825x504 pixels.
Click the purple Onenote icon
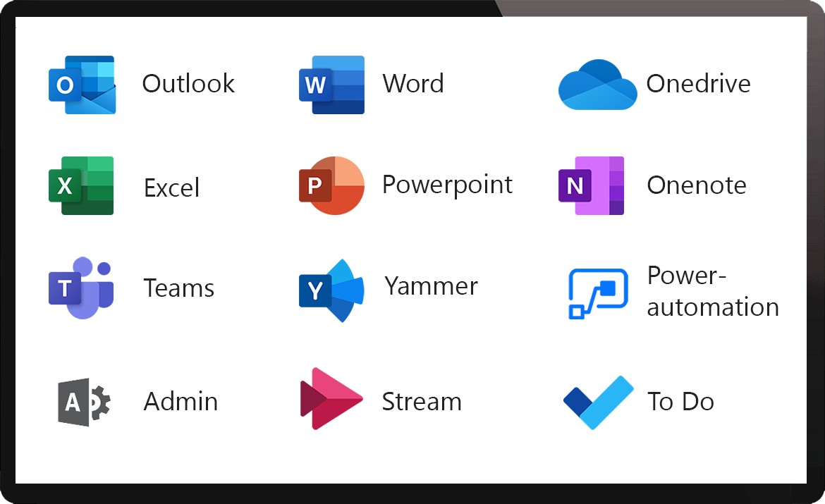tap(591, 185)
